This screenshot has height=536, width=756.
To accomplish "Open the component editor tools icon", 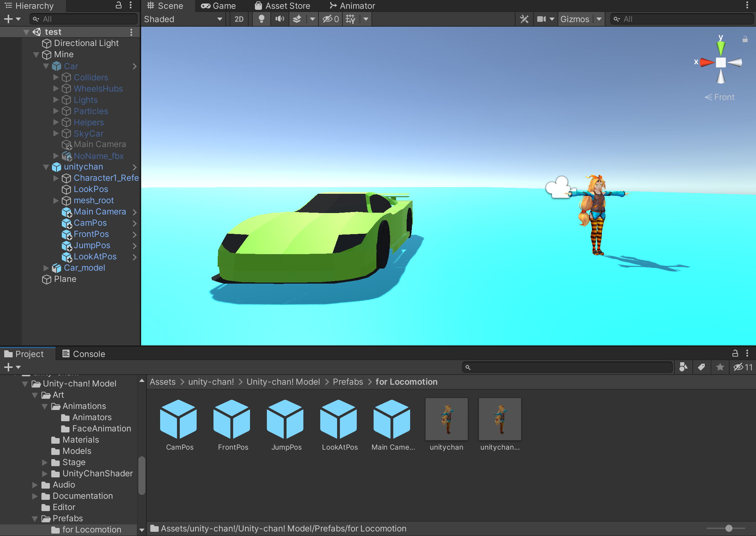I will 524,19.
